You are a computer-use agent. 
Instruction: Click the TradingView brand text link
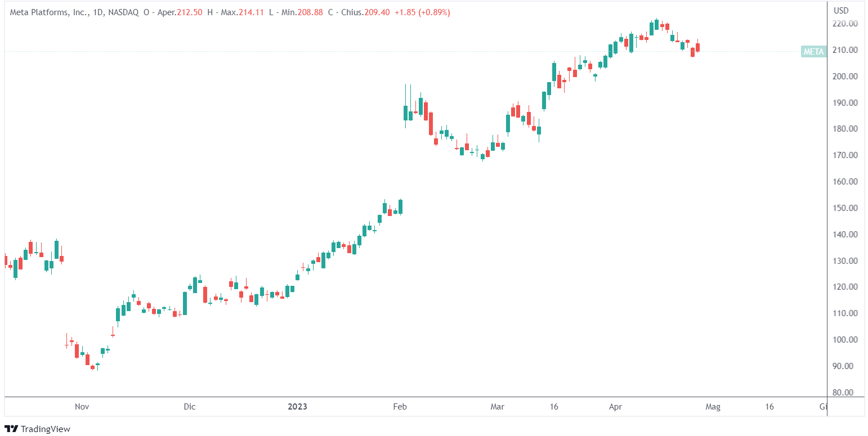45,429
